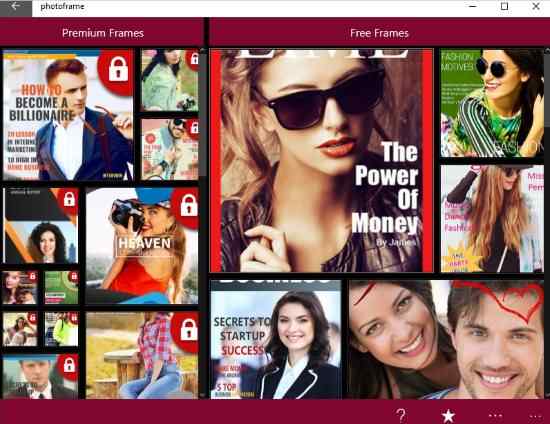
Task: Click lock icon on man in suit frame
Action: point(69,365)
